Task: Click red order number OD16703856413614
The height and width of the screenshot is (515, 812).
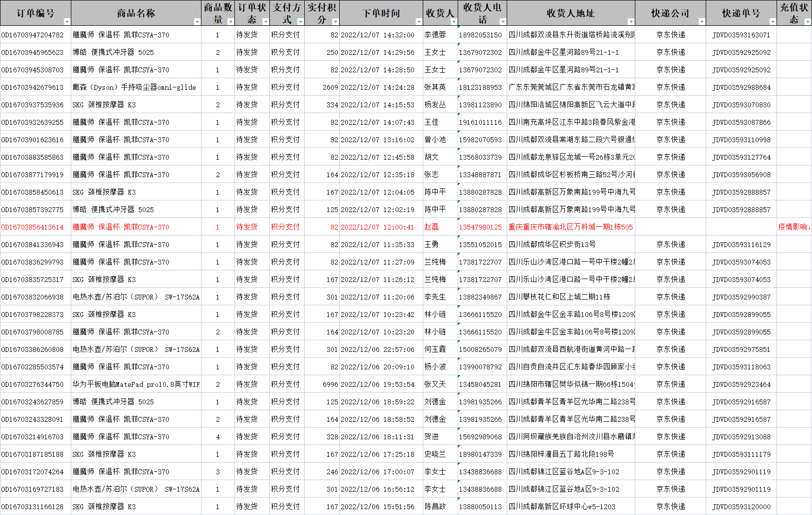Action: click(33, 227)
